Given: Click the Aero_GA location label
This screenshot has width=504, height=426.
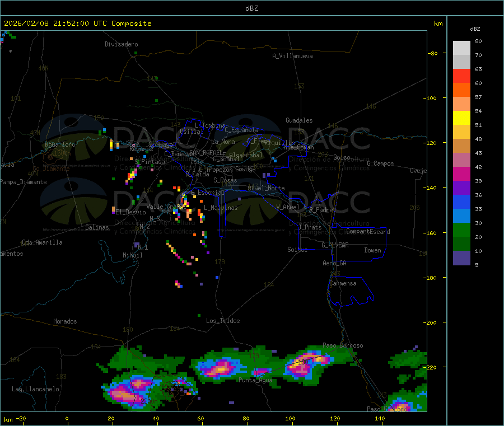Looking at the screenshot, I should pyautogui.click(x=335, y=263).
